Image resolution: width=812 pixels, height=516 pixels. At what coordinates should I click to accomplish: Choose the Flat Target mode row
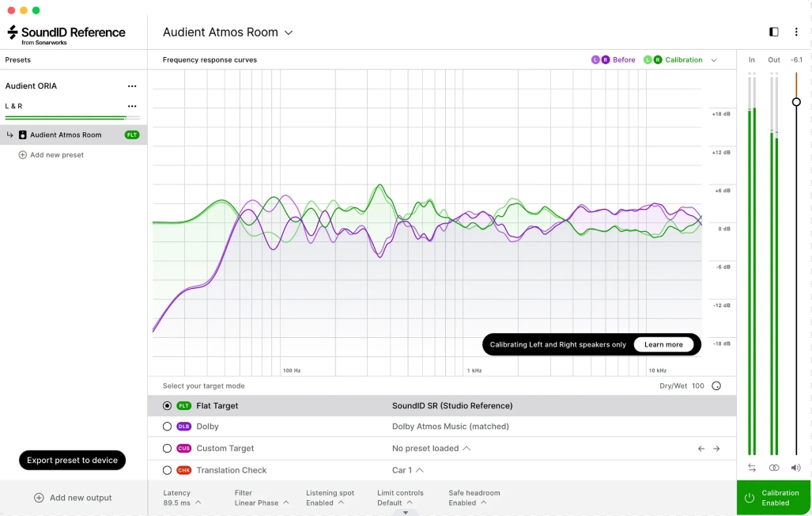pos(442,406)
